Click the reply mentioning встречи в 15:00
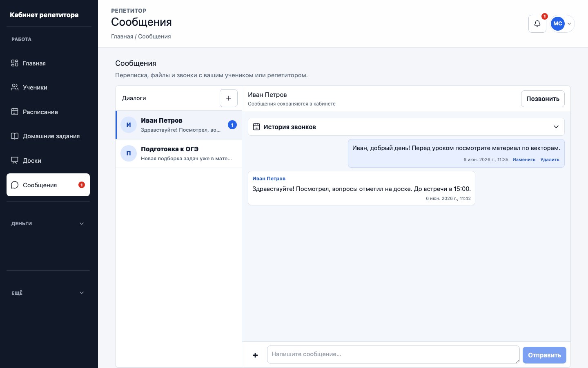The image size is (588, 368). pos(361,189)
